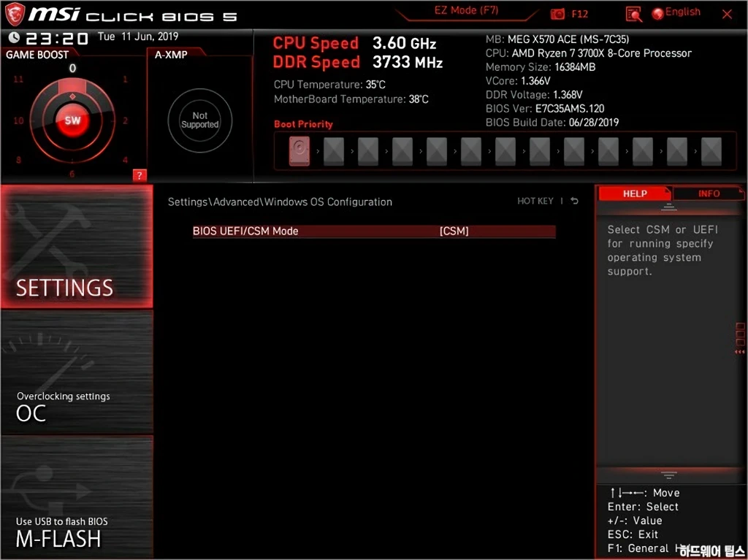Click the bottom help panel grip handle
748x560 pixels.
click(668, 475)
